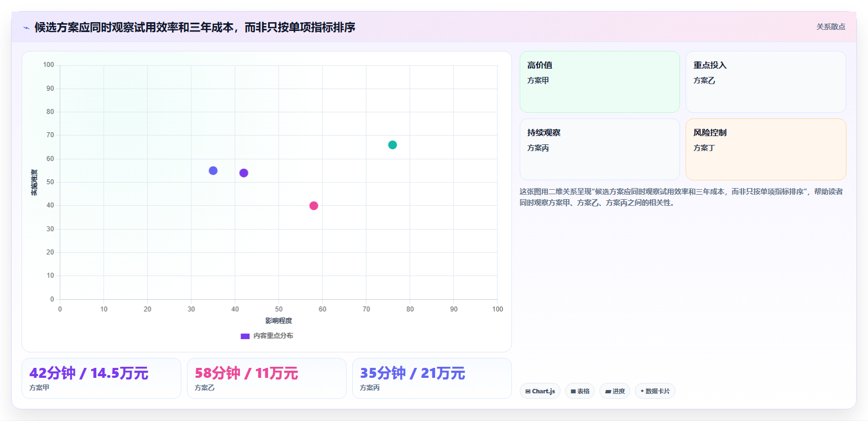This screenshot has width=868, height=421.
Task: Click the 数据卡片 tag chip
Action: (655, 391)
